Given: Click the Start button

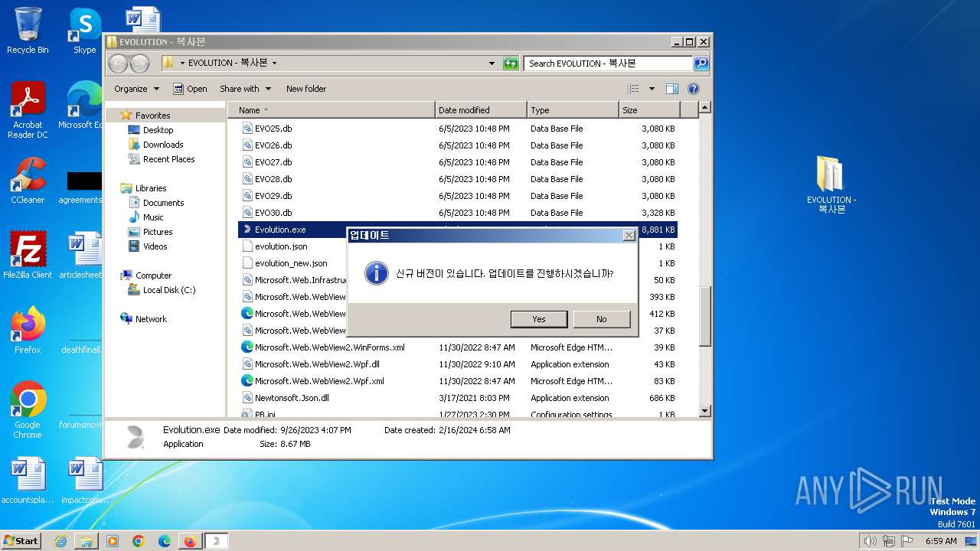Looking at the screenshot, I should tap(21, 540).
